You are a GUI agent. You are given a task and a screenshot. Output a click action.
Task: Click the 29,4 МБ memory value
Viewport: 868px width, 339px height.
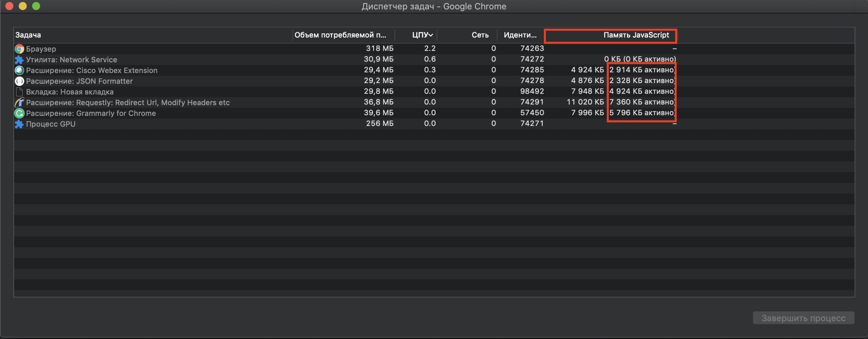[378, 70]
